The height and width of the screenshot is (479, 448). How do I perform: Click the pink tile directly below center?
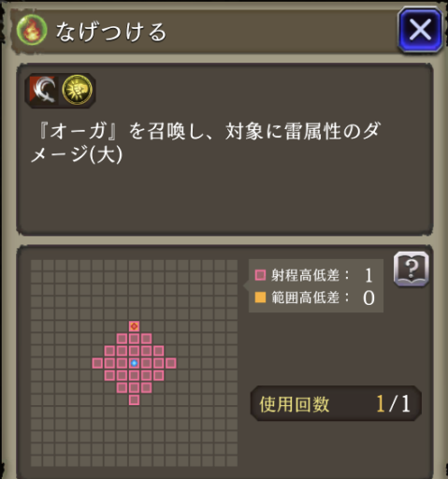coord(134,375)
